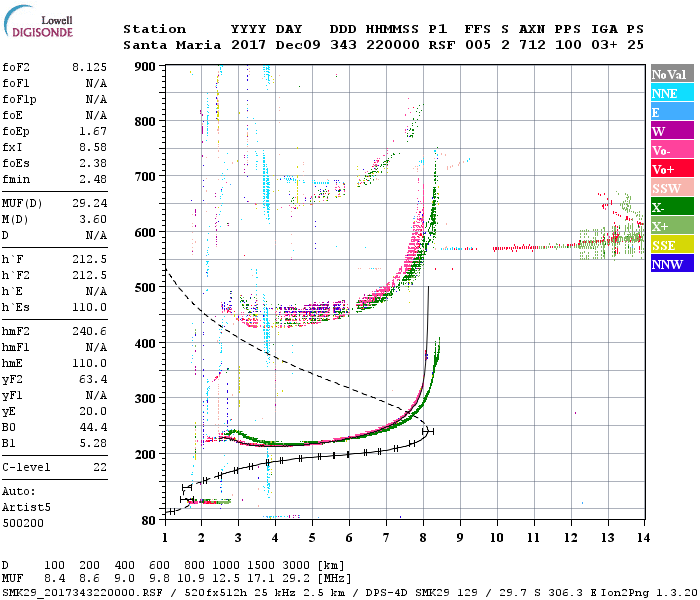Click the hmF2 value 240.6
700x600 pixels.
coord(90,331)
